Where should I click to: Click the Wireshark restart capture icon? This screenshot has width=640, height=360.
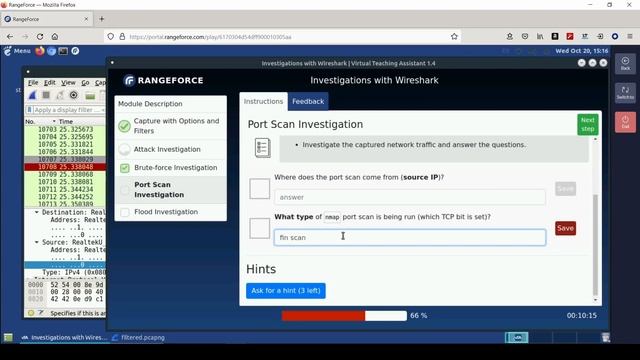[60, 95]
